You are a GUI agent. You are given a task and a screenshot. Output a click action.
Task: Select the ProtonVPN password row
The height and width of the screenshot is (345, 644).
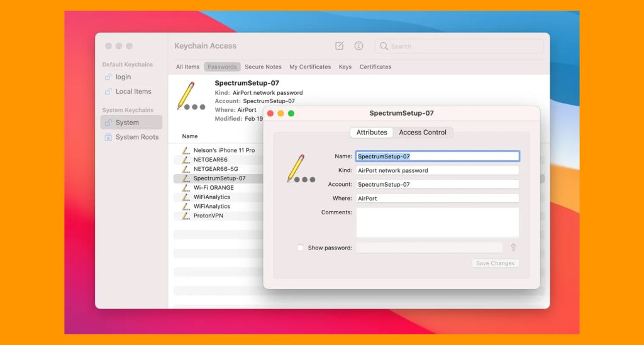click(218, 216)
